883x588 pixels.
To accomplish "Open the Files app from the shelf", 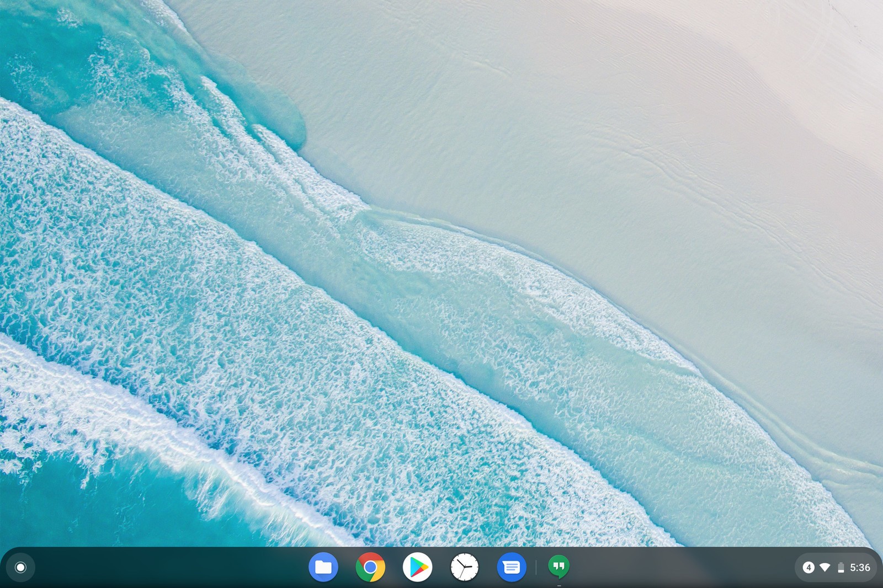I will [323, 567].
